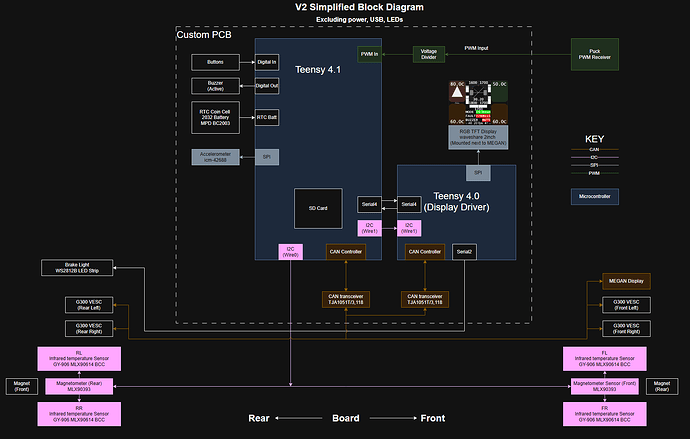The width and height of the screenshot is (690, 439).
Task: Select the Serial2 port on Teensy 4.0
Action: [466, 251]
